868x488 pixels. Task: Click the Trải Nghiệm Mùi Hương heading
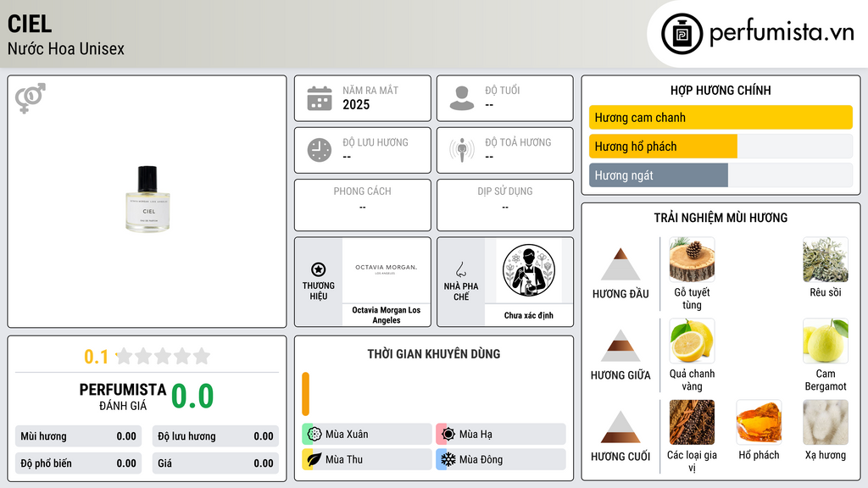pos(721,218)
